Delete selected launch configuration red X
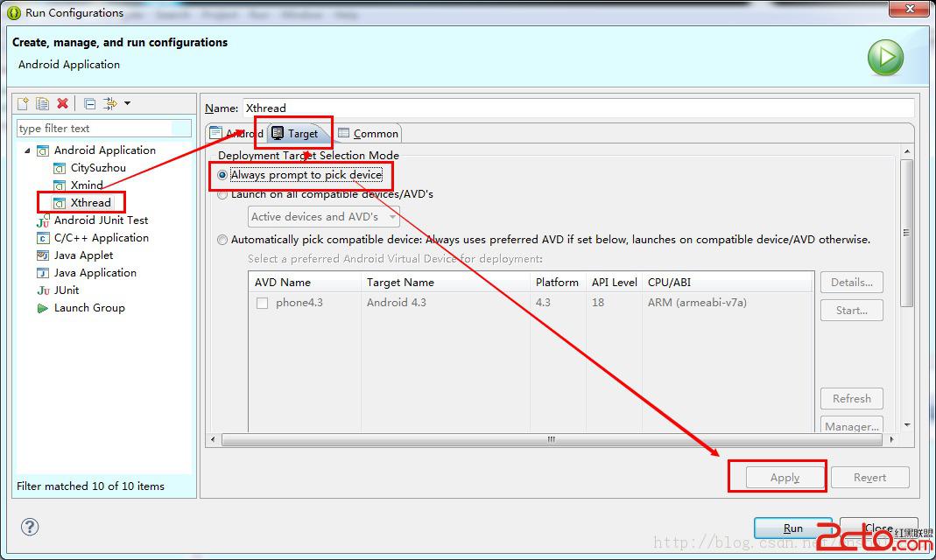Screen dimensions: 936x560 (x=63, y=104)
